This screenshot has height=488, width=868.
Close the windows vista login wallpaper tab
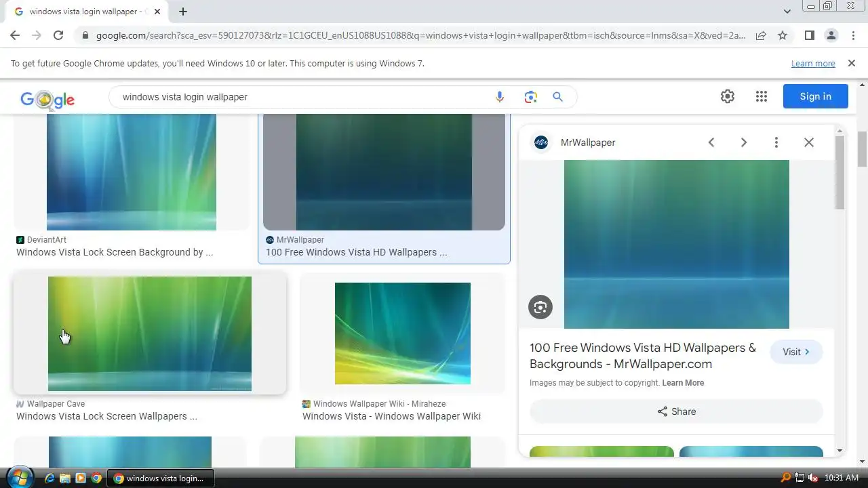(157, 12)
